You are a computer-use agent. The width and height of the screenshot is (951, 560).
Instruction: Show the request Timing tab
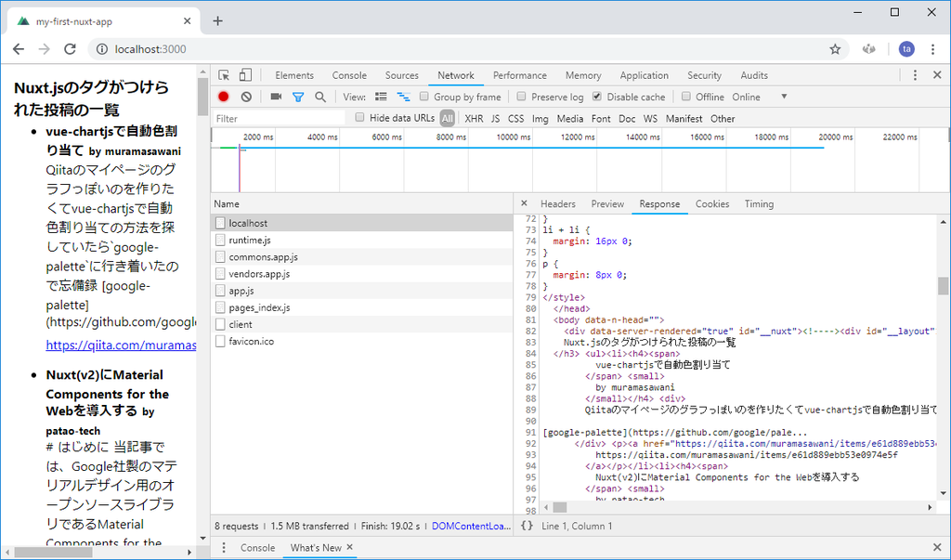759,204
